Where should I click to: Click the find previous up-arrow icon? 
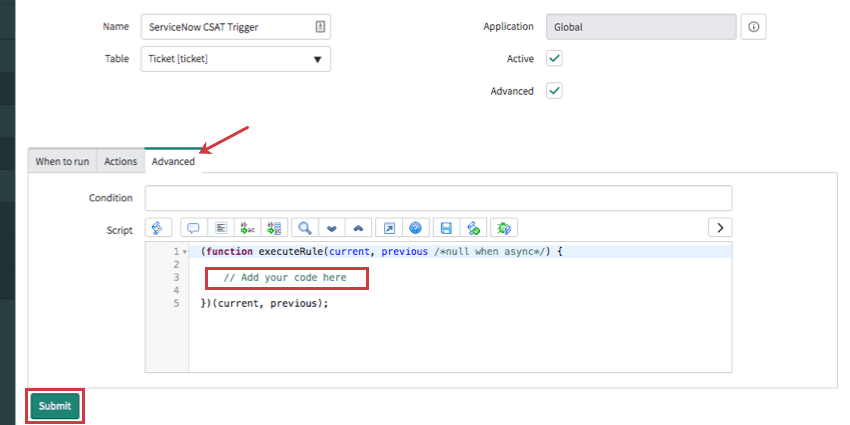coord(358,228)
